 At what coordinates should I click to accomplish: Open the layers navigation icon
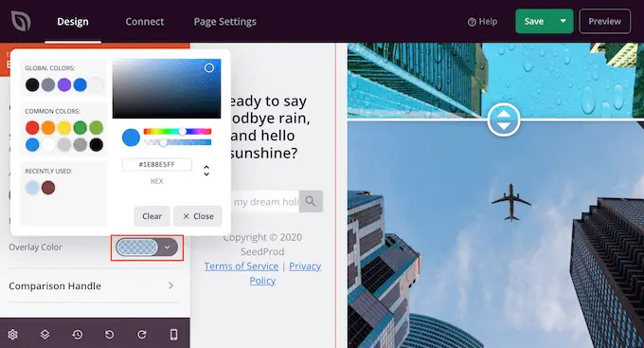(x=45, y=335)
